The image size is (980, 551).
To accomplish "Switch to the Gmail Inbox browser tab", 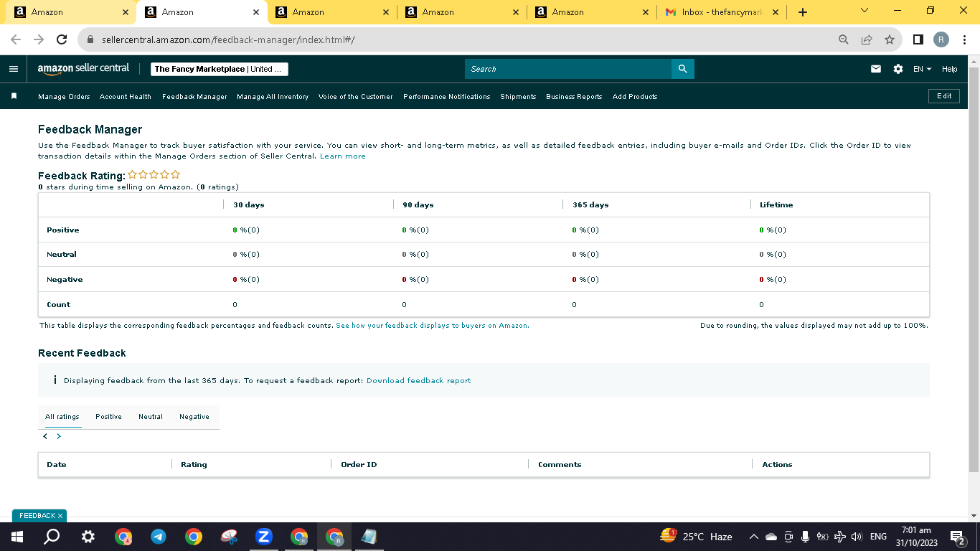I will tap(720, 12).
